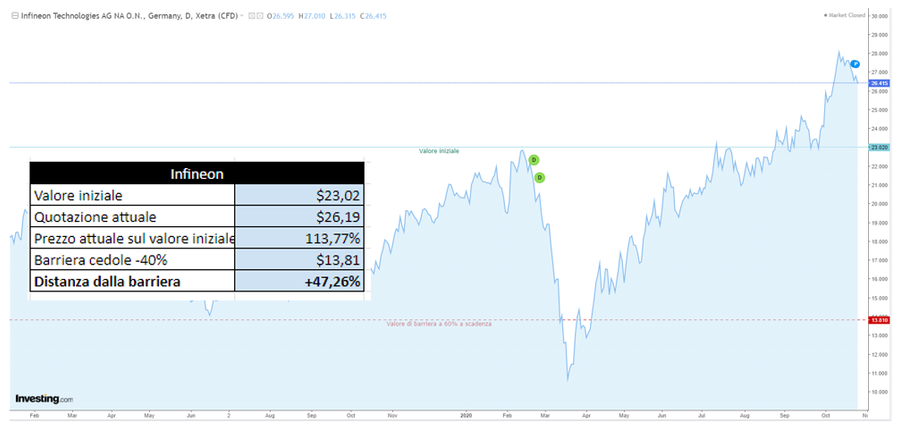Open the Infineon Technologies symbol title dropdown
The width and height of the screenshot is (900, 431).
point(242,16)
